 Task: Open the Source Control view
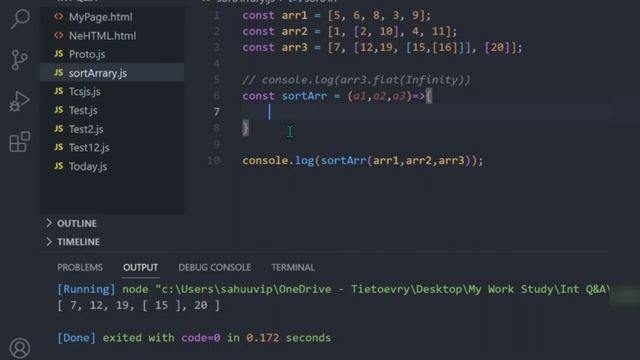tap(19, 60)
